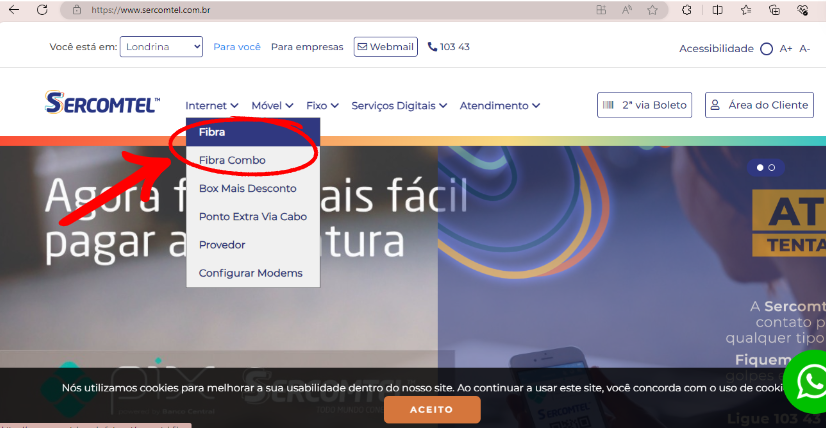Screen dimensions: 826x428
Task: Open favorites list icon
Action: tap(746, 9)
